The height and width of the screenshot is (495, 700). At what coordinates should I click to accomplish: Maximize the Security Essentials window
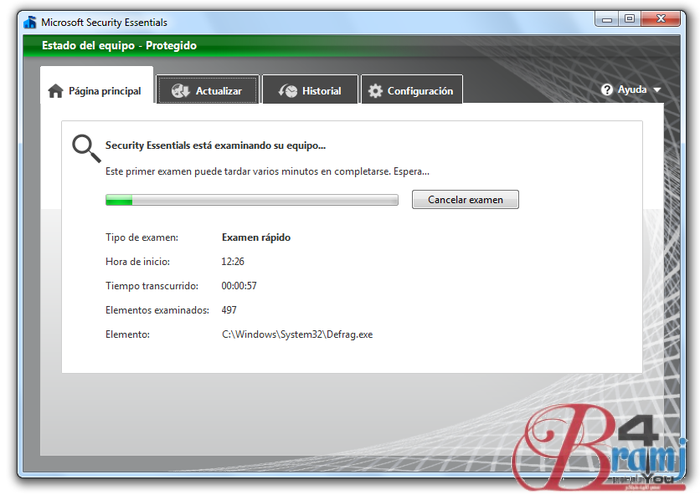[629, 19]
